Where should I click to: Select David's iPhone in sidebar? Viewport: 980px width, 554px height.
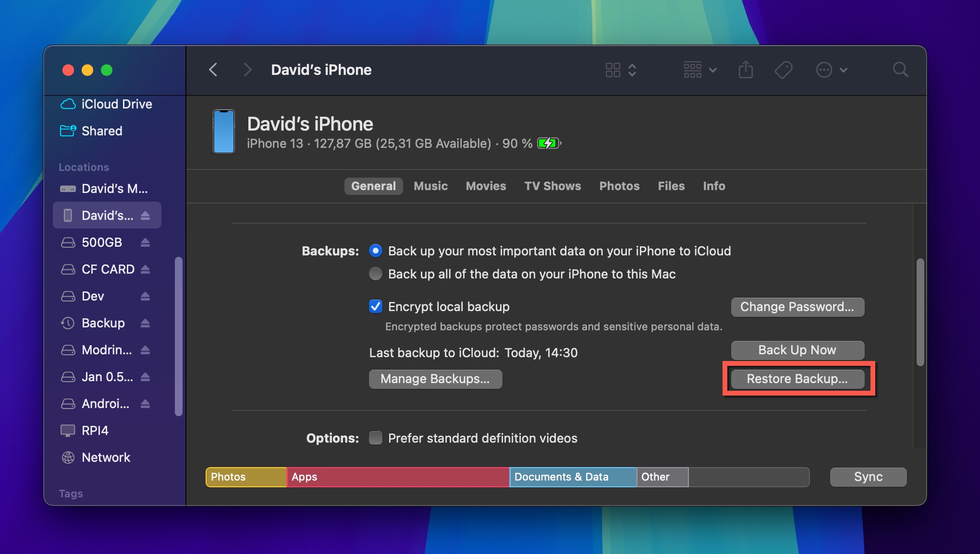click(x=107, y=216)
